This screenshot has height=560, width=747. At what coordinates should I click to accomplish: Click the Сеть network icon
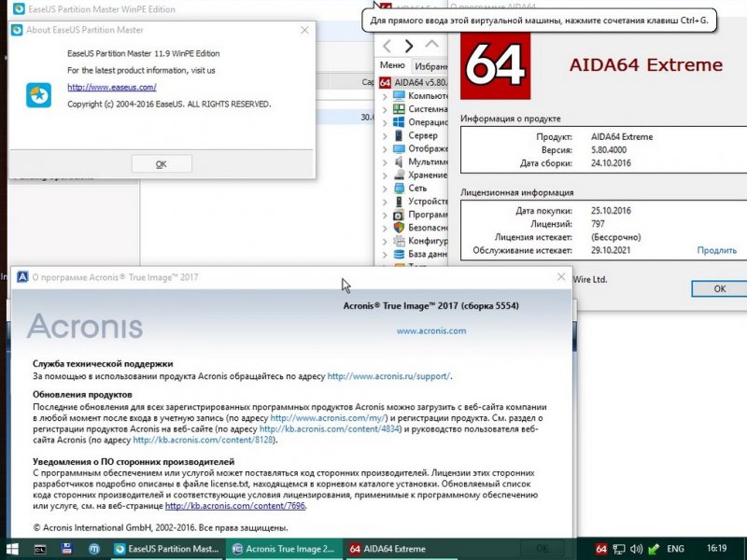point(399,189)
